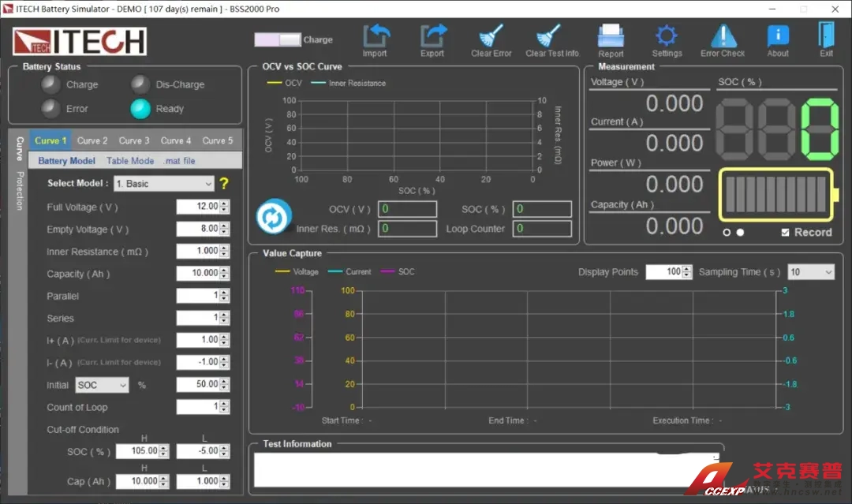The height and width of the screenshot is (504, 852).
Task: Click the Empty Voltage spinner arrows
Action: point(224,229)
